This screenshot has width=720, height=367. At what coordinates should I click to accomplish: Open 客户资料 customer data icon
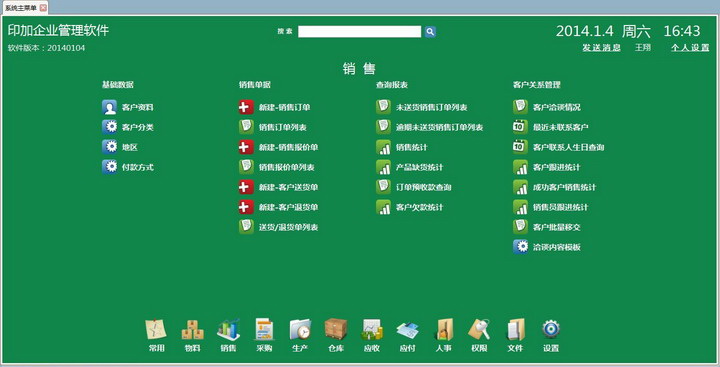109,107
